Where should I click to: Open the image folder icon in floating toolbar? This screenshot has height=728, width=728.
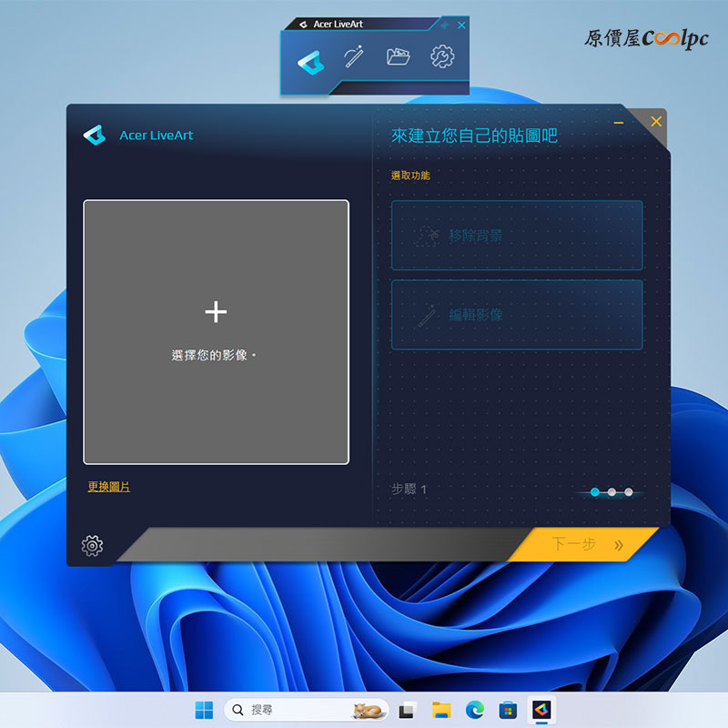[x=398, y=56]
